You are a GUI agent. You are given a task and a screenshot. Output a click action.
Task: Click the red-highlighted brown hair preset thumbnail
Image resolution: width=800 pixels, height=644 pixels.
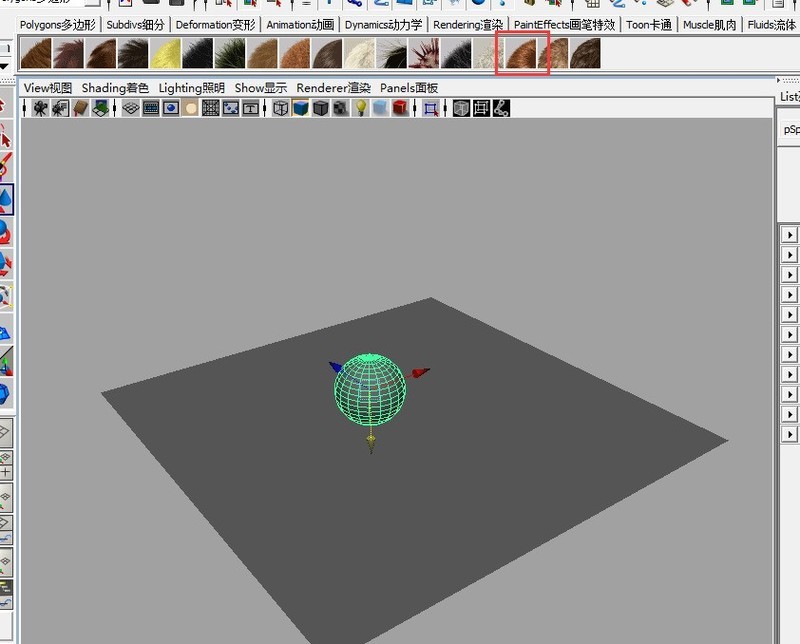pyautogui.click(x=522, y=53)
